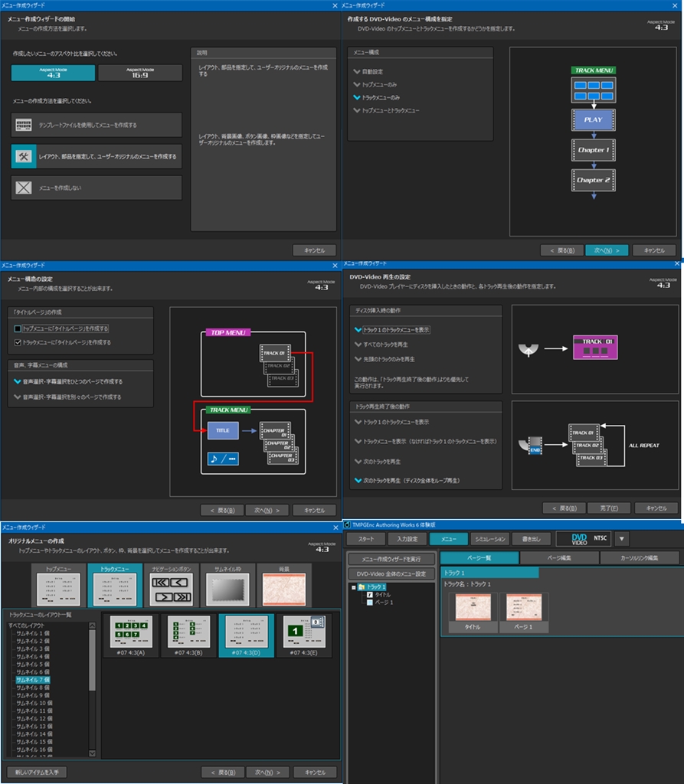Open the ページ編集 tab
684x784 pixels.
pyautogui.click(x=559, y=558)
